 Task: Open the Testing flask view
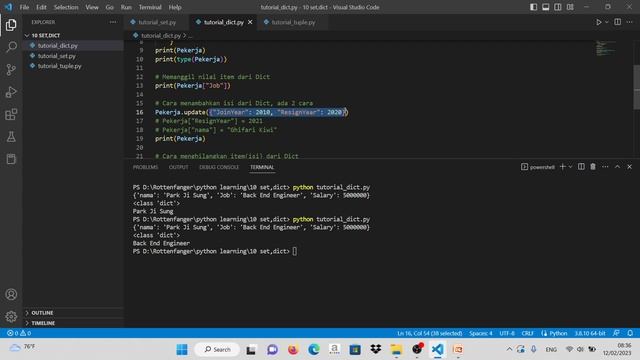11,137
